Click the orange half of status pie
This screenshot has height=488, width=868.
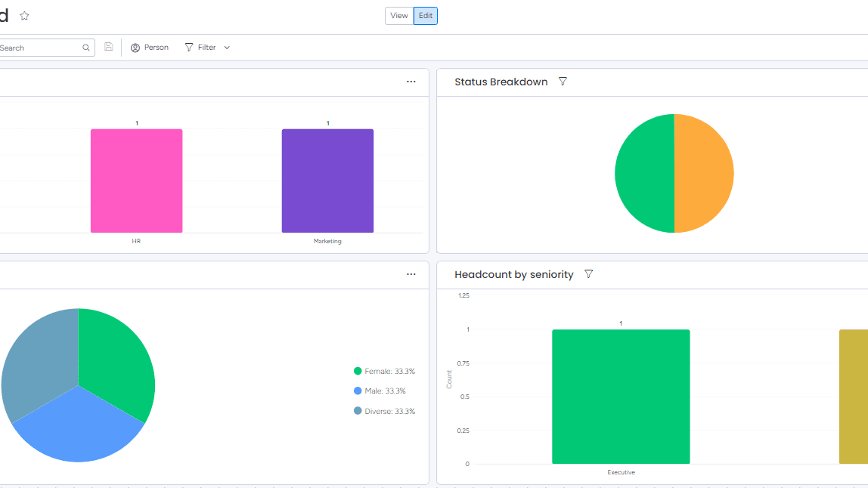704,173
